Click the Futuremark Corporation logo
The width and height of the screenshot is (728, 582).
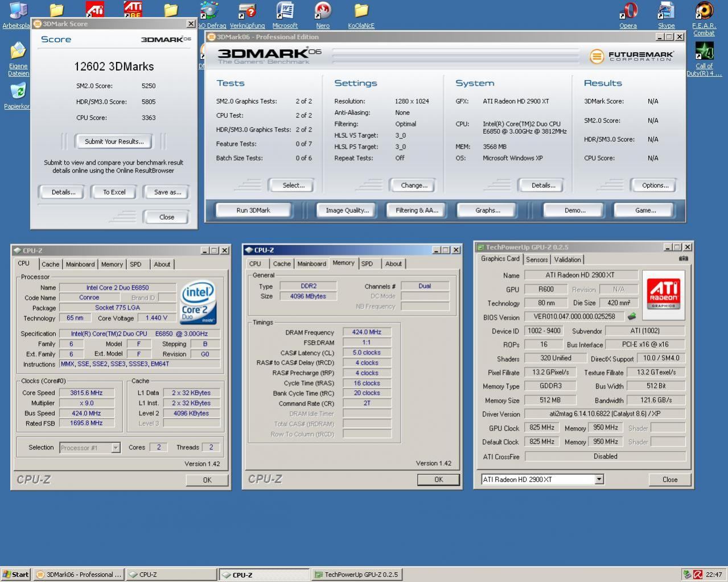tap(632, 56)
